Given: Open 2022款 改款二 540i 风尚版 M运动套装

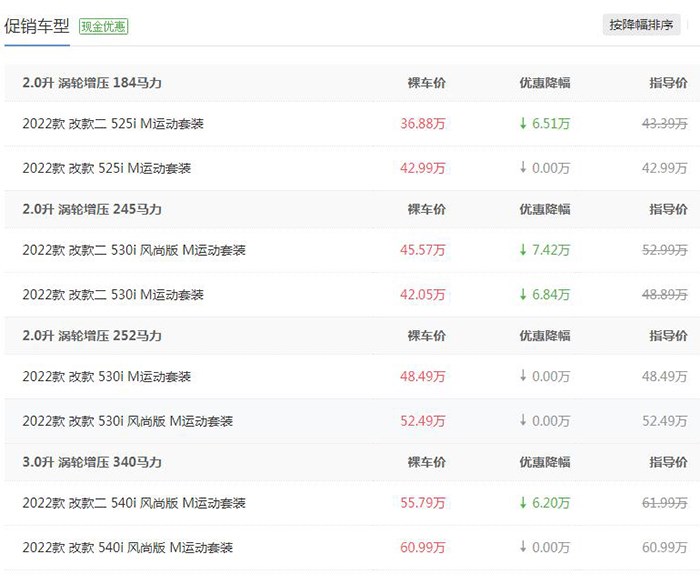Looking at the screenshot, I should coord(134,503).
